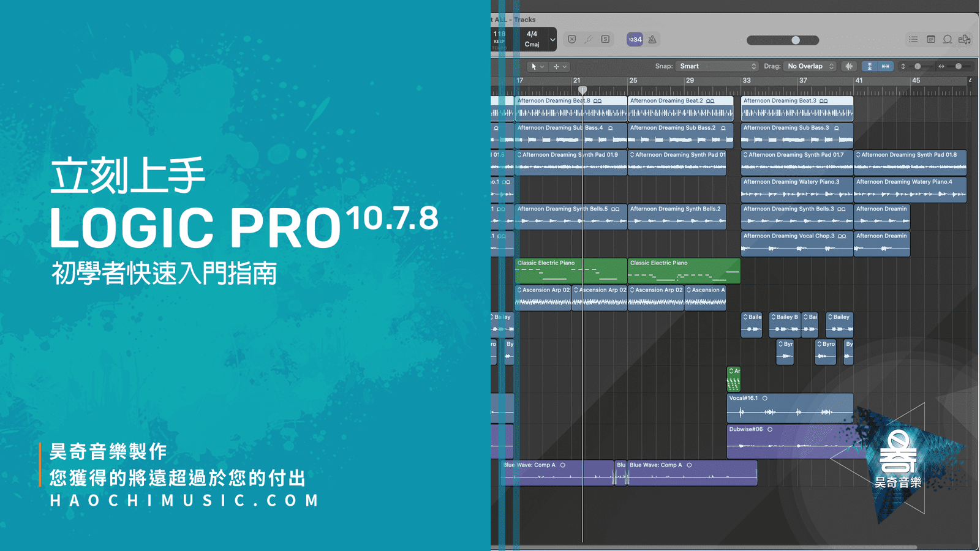Select the Synth Bells.5 region

point(571,217)
